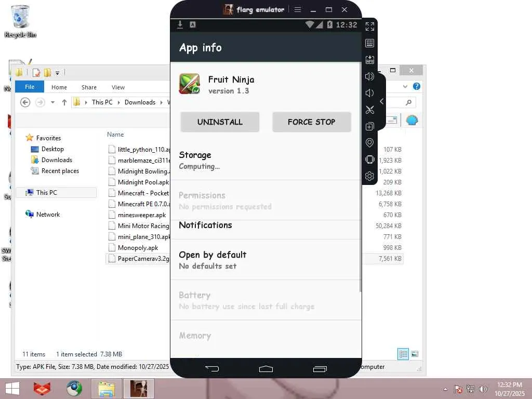Open Quick Access Toolbar customize dropdown

coord(57,73)
